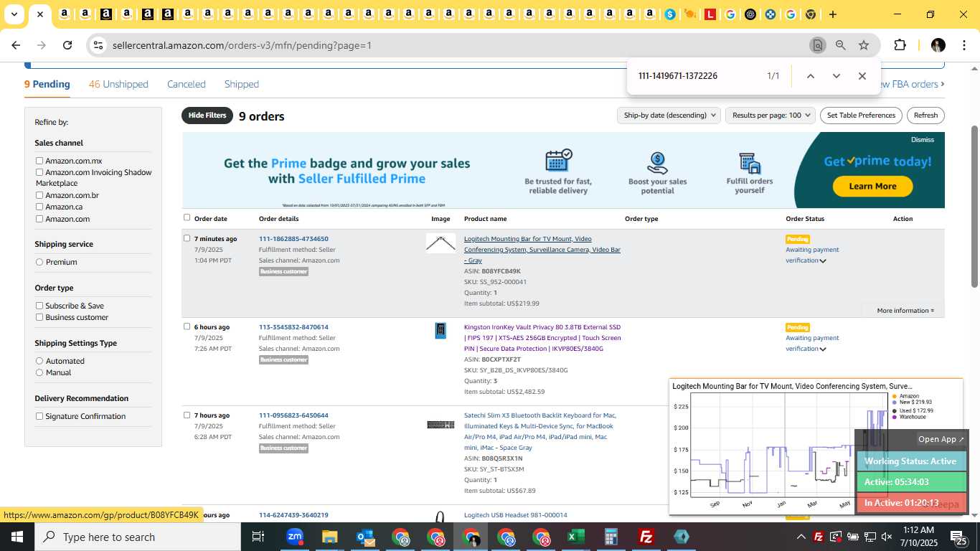Tick the Business customer filter checkbox

pyautogui.click(x=39, y=317)
